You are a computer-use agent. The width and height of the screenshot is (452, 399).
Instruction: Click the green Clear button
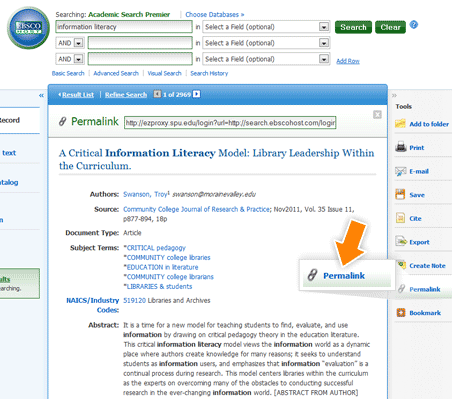(x=390, y=27)
